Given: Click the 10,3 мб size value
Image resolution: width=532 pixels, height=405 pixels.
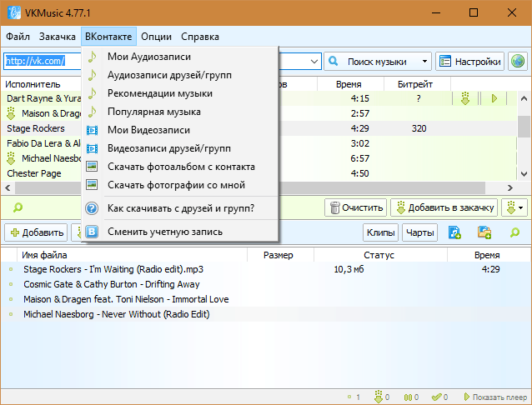Looking at the screenshot, I should coord(349,269).
